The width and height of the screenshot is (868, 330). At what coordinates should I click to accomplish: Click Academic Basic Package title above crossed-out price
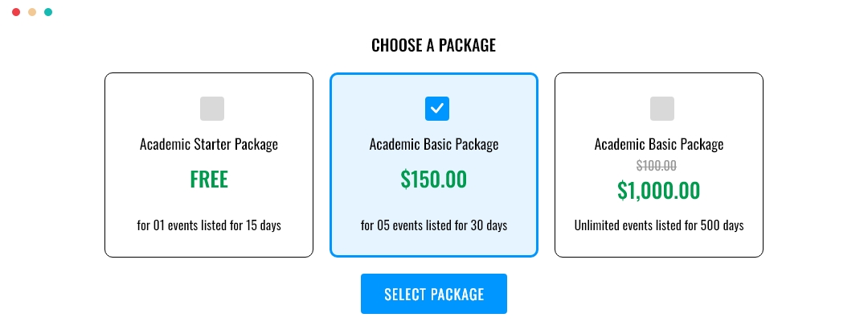[x=659, y=144]
